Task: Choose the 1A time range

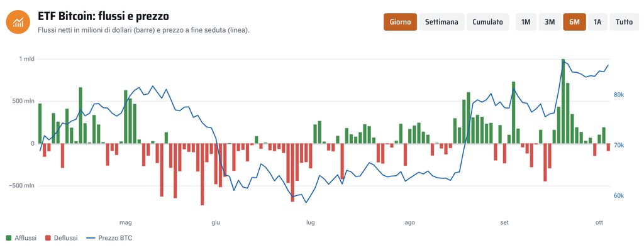Action: (597, 22)
